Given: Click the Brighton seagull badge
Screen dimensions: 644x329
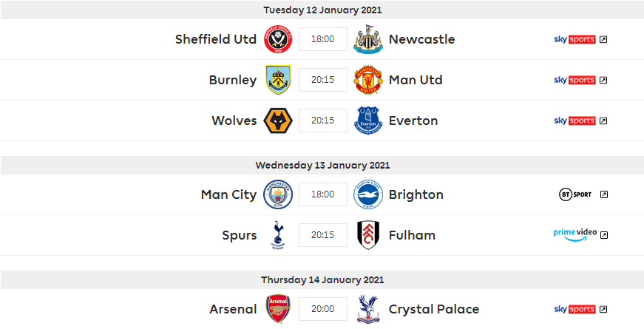Looking at the screenshot, I should (x=367, y=194).
